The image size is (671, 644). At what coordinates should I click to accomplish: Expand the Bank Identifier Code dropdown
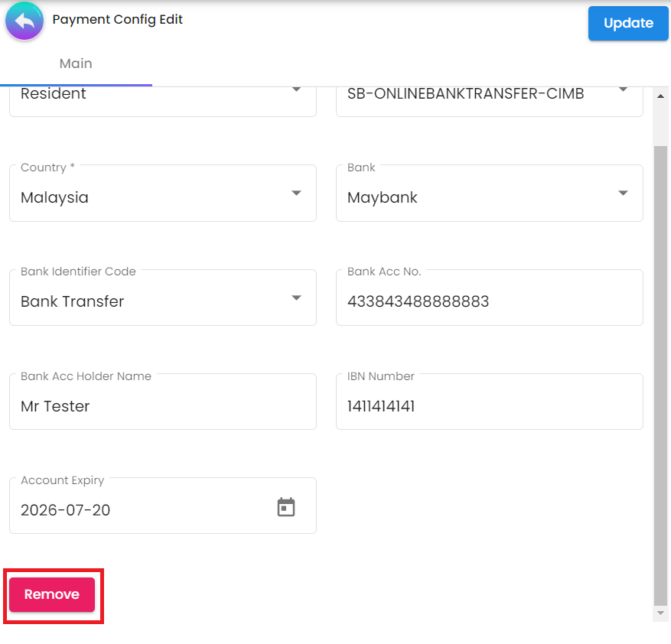296,298
